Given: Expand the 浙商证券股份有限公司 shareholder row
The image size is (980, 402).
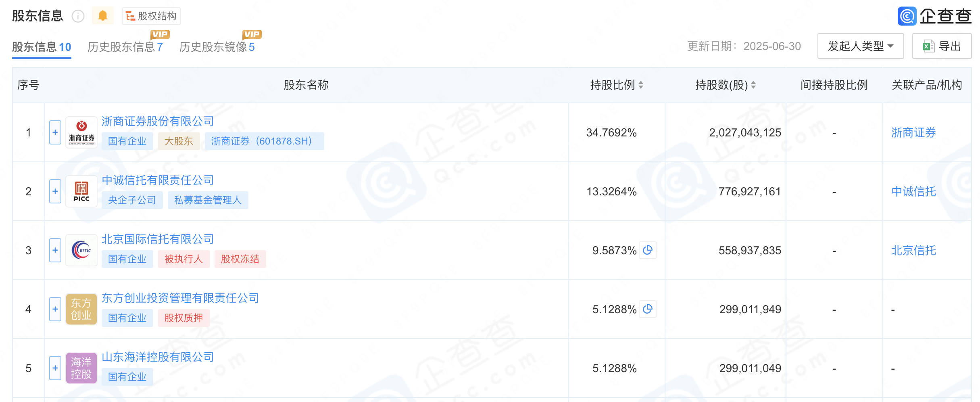Looking at the screenshot, I should (x=55, y=132).
